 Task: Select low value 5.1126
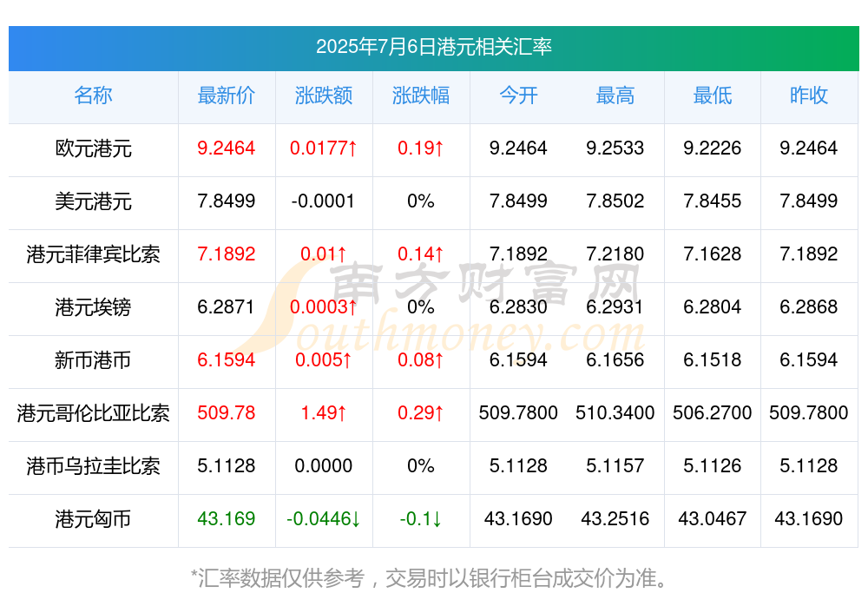713,465
